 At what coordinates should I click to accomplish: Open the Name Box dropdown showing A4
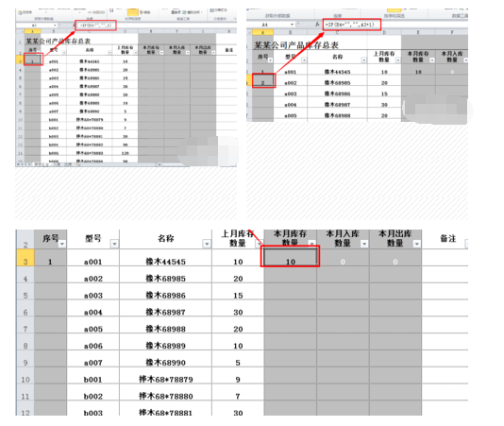tap(292, 25)
